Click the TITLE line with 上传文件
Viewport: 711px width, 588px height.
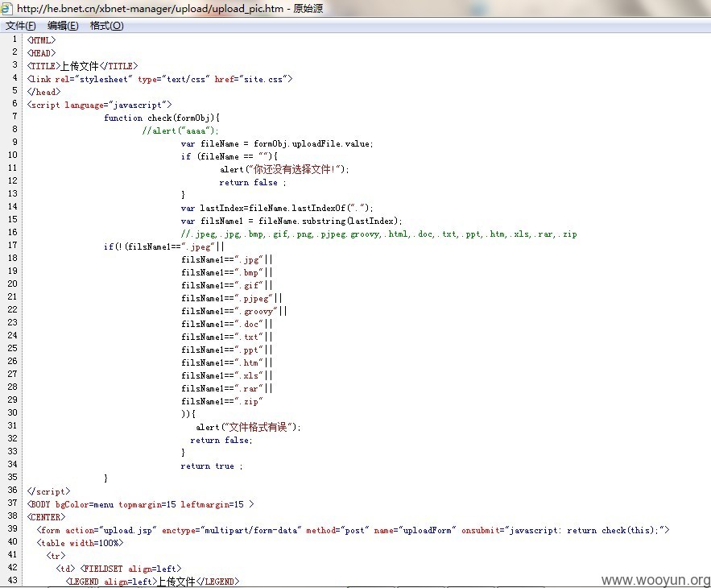click(82, 66)
